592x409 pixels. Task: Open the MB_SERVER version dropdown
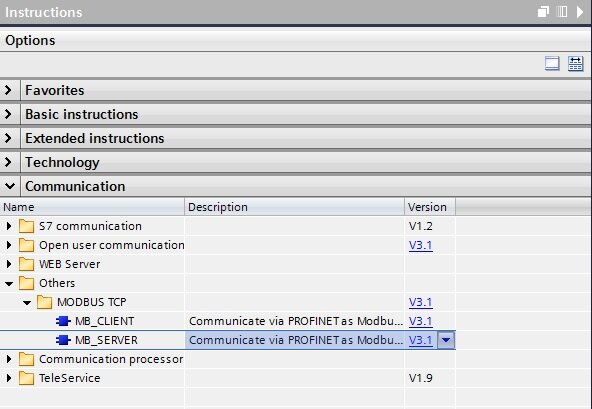[x=446, y=340]
